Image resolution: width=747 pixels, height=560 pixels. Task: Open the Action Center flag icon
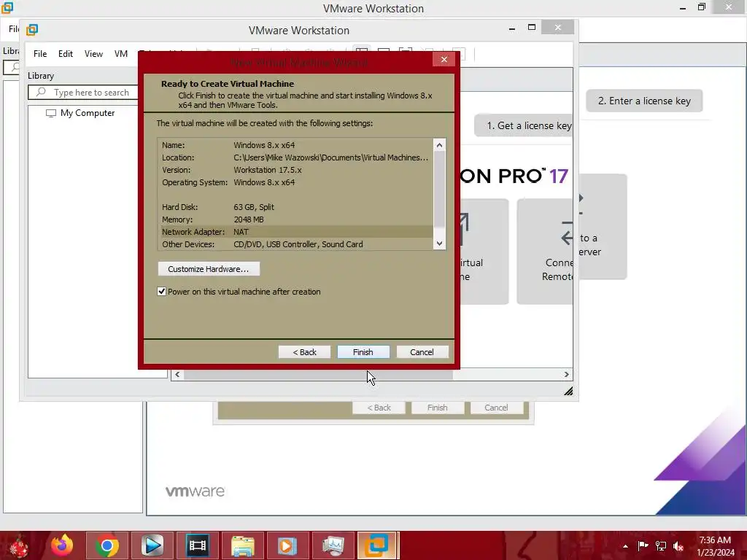pyautogui.click(x=643, y=546)
